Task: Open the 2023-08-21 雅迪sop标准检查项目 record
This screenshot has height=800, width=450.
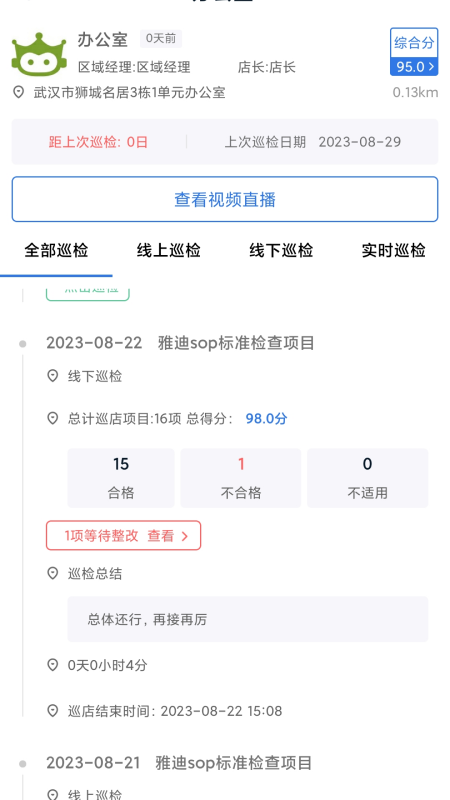Action: pyautogui.click(x=179, y=763)
